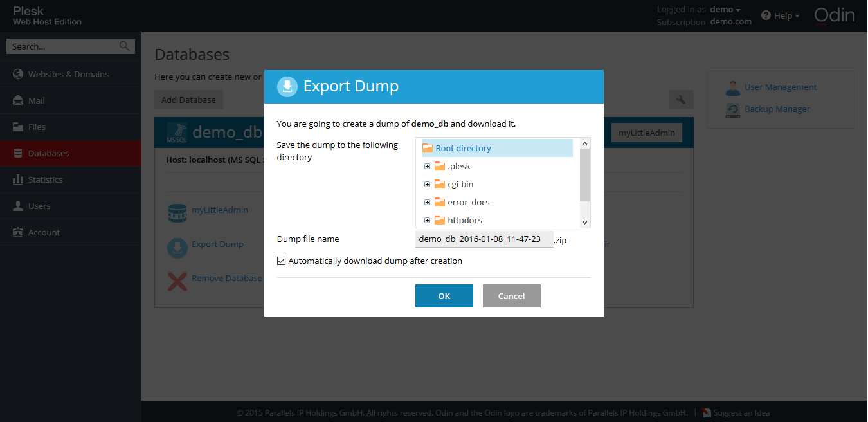This screenshot has height=422, width=868.
Task: Uncheck automatically download dump after creation
Action: click(281, 261)
